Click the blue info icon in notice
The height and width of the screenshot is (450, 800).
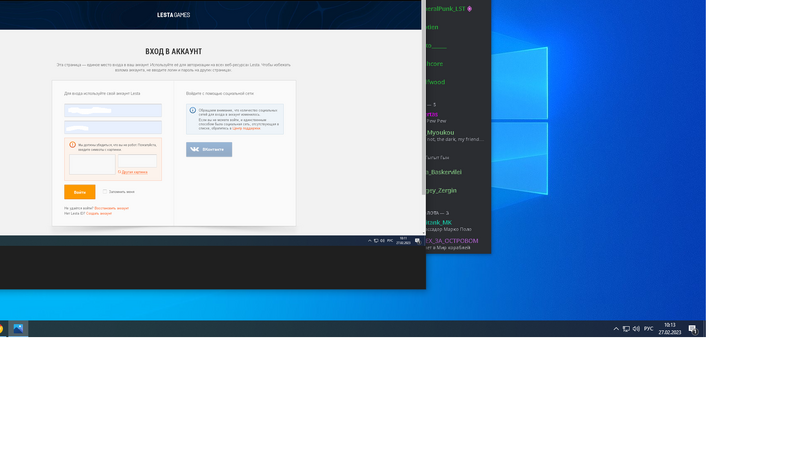point(192,110)
